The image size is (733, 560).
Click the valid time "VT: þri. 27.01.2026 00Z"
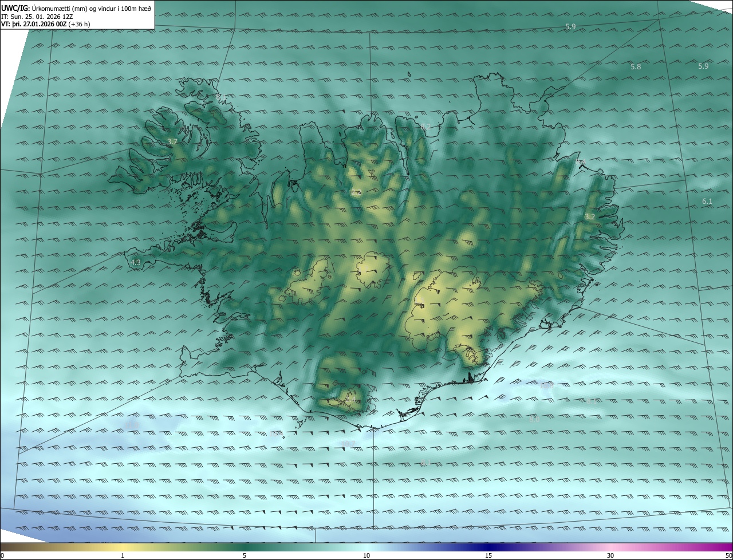click(34, 24)
